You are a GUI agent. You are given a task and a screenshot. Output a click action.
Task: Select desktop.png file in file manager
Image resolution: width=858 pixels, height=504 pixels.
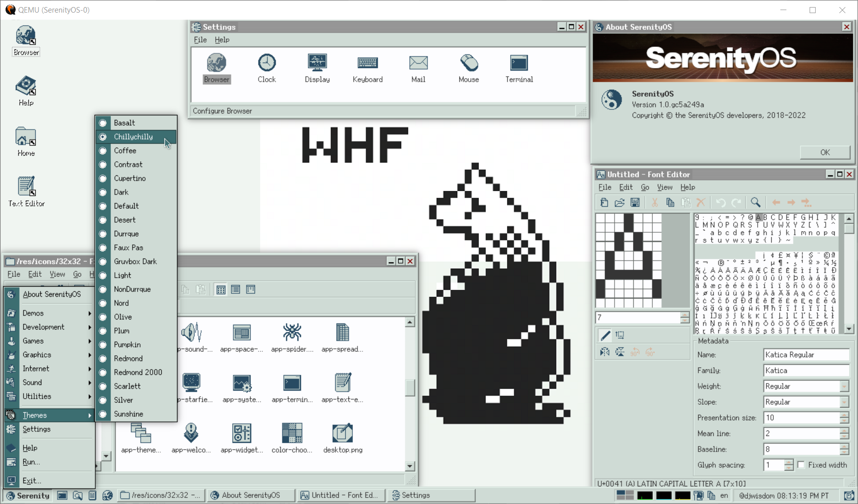(343, 438)
